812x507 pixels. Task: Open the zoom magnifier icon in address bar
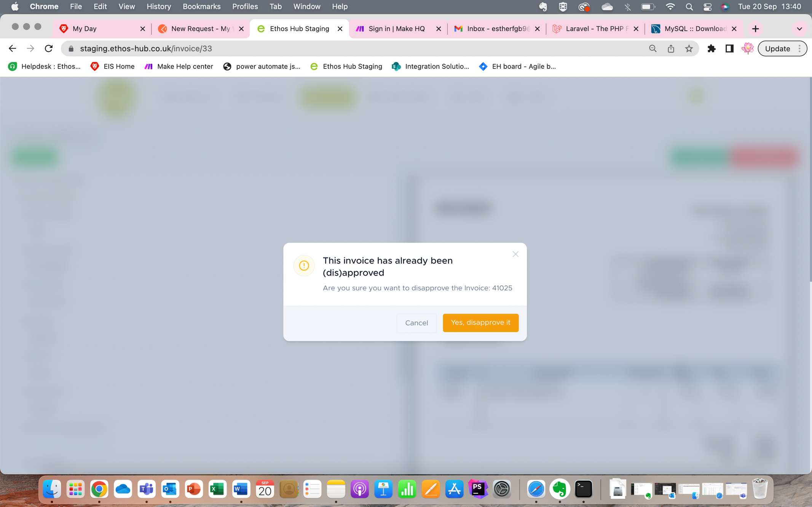[652, 48]
